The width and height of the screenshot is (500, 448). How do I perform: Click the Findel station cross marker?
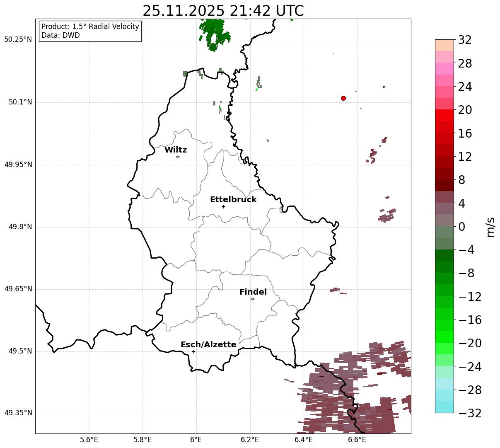(x=253, y=299)
